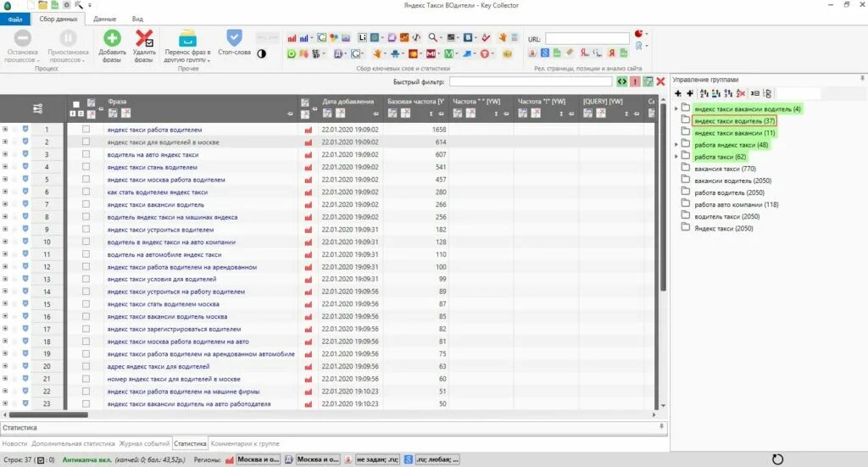
Task: Open the Файл menu
Action: [x=15, y=19]
